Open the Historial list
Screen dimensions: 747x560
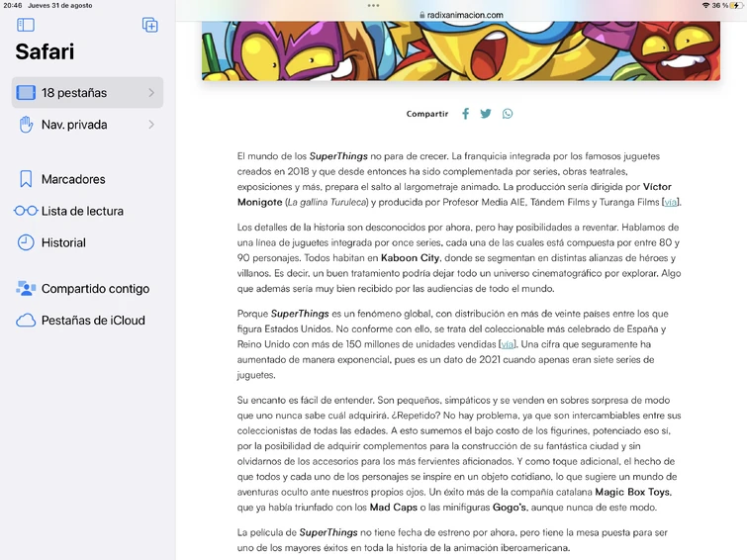(87, 242)
